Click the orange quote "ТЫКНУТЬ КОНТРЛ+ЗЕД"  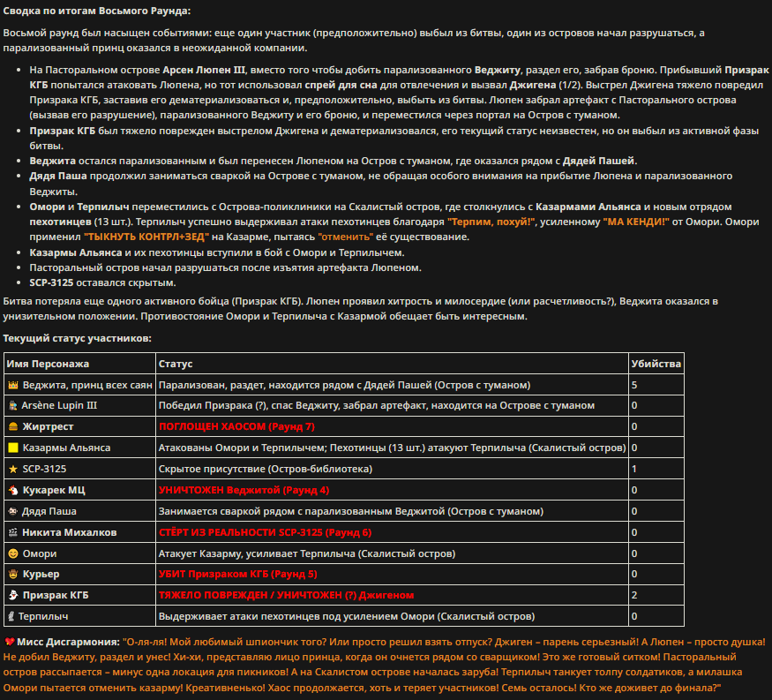(146, 237)
